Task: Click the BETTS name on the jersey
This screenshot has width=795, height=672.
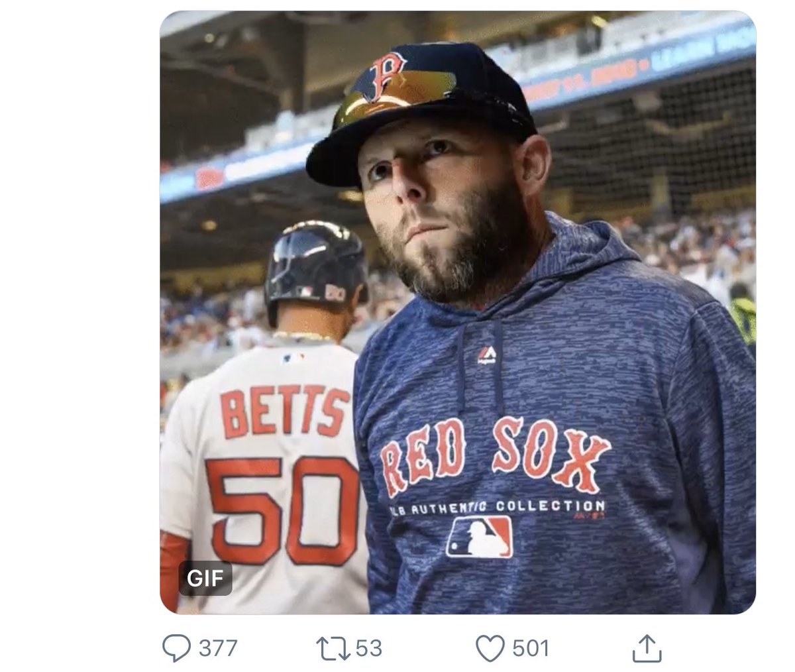Action: coord(285,412)
